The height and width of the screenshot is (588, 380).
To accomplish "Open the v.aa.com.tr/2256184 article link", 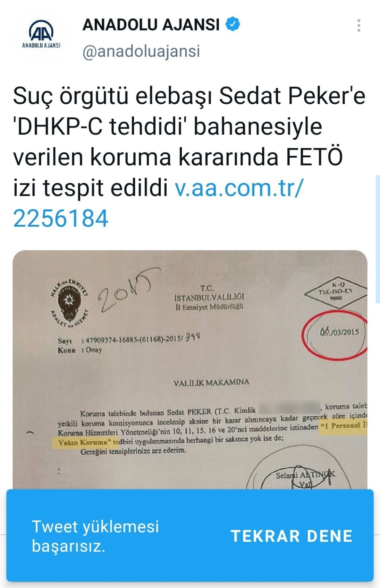I will [158, 203].
